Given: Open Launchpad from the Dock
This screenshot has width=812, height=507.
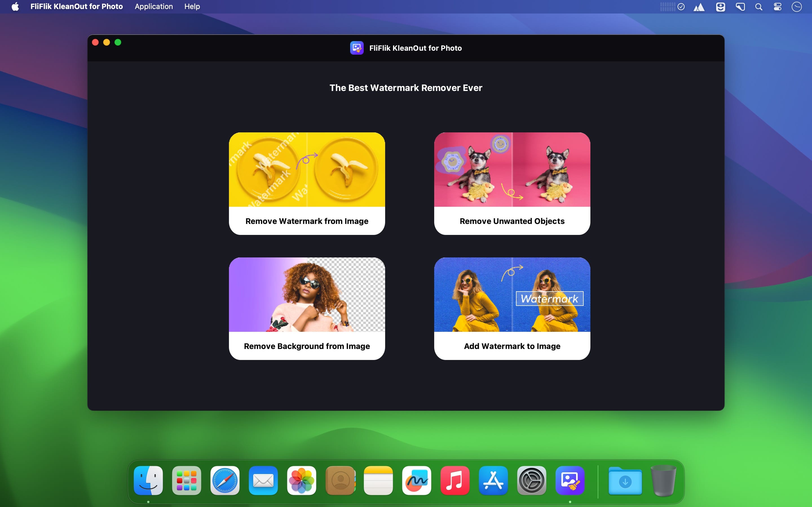Looking at the screenshot, I should click(187, 480).
